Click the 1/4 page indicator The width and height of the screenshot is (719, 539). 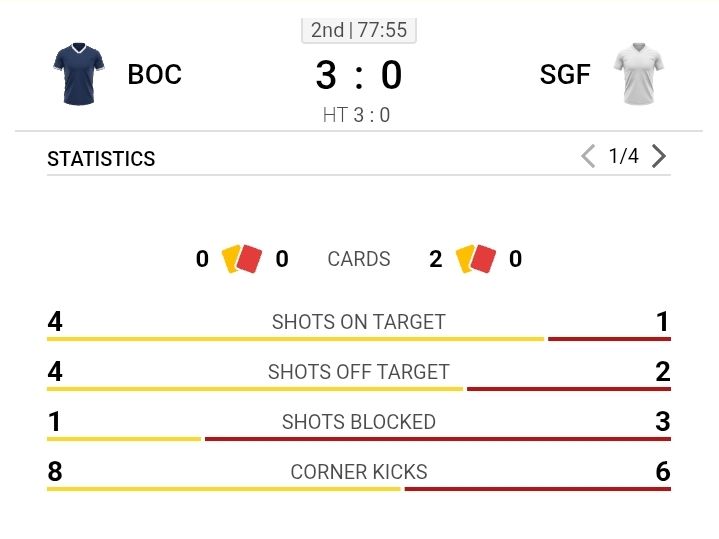point(623,156)
